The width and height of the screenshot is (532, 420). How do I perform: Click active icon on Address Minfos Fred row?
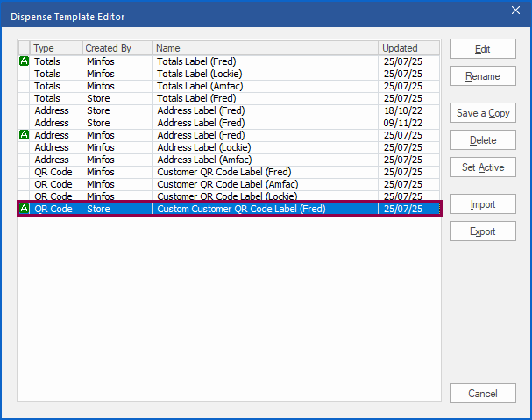[x=24, y=135]
